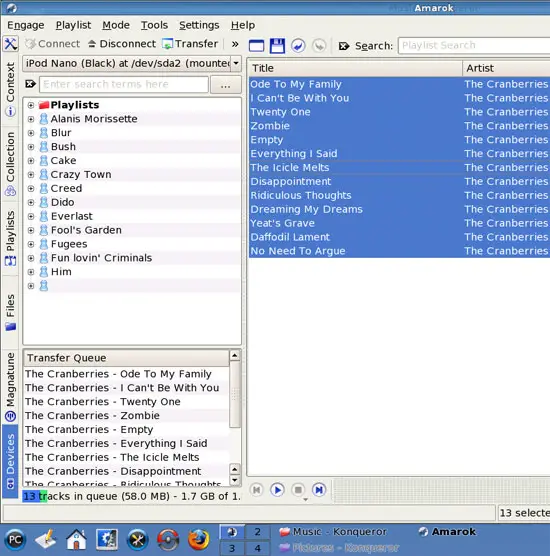Click the save playlist floppy icon
Viewport: 550px width, 556px height.
pyautogui.click(x=277, y=46)
